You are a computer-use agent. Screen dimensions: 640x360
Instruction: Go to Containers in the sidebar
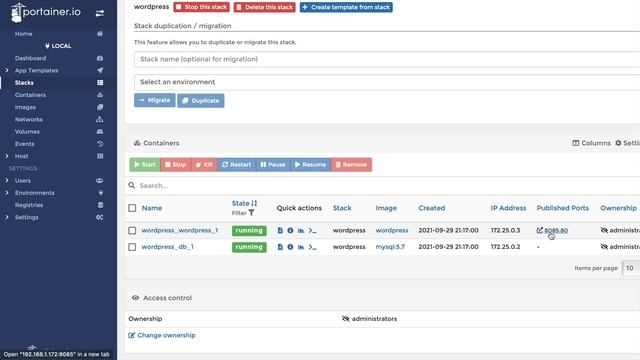[30, 95]
